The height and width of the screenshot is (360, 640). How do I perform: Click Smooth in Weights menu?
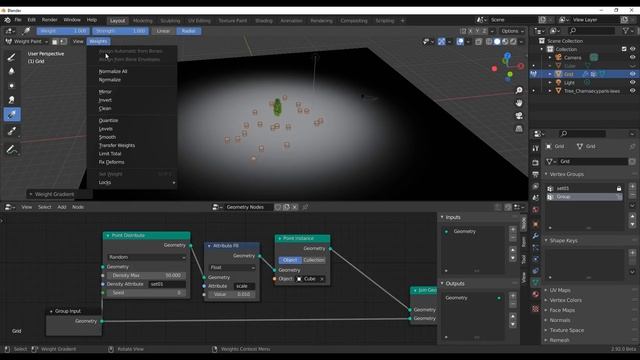[x=107, y=137]
